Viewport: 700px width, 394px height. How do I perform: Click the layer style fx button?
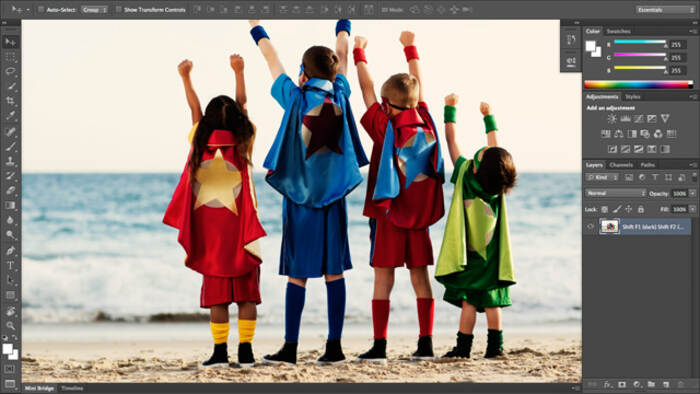(x=607, y=385)
